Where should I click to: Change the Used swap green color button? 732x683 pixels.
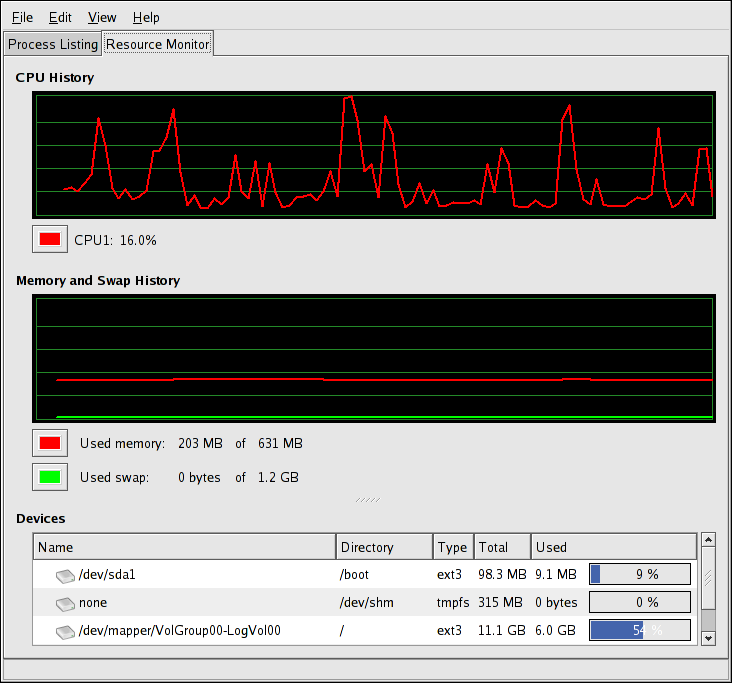[49, 477]
